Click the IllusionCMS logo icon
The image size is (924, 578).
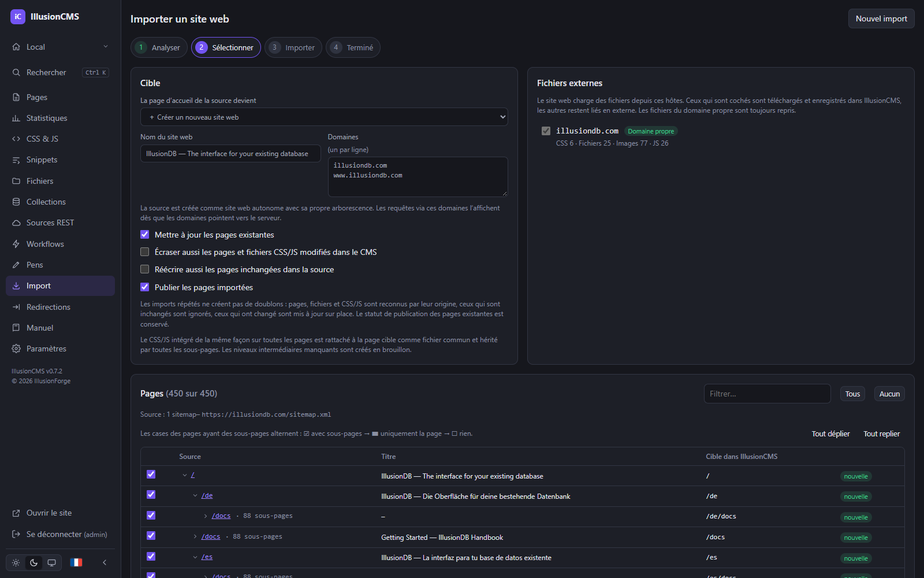[x=18, y=17]
